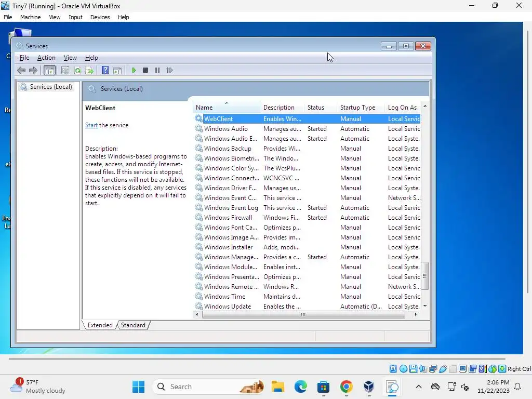Switch to the Standard tab

[133, 325]
